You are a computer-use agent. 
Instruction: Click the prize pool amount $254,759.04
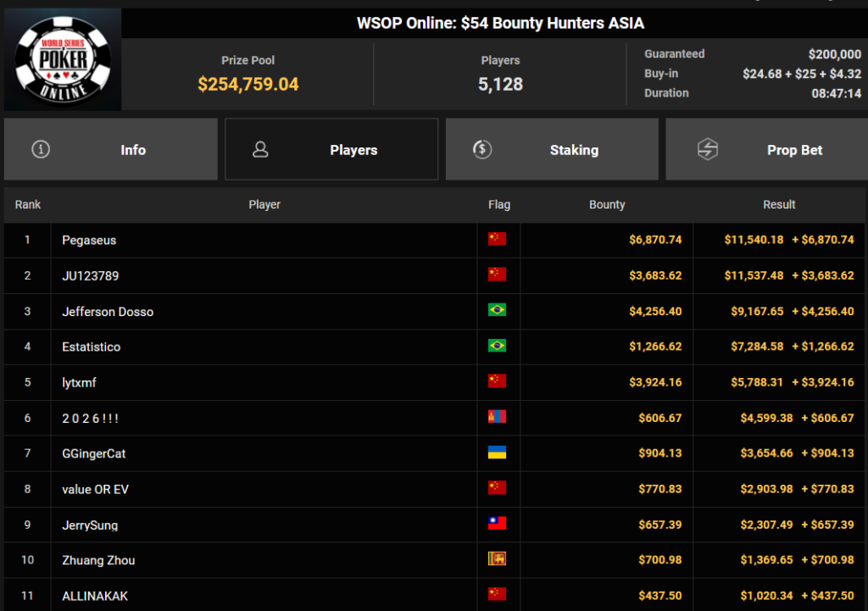pos(248,84)
